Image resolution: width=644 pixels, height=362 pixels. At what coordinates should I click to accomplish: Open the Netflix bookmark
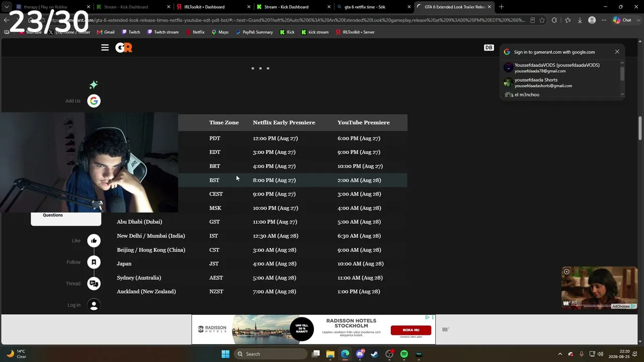coord(195,32)
